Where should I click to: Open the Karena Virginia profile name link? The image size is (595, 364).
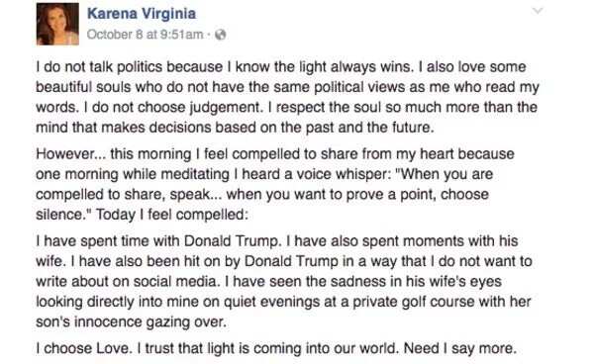tap(142, 14)
